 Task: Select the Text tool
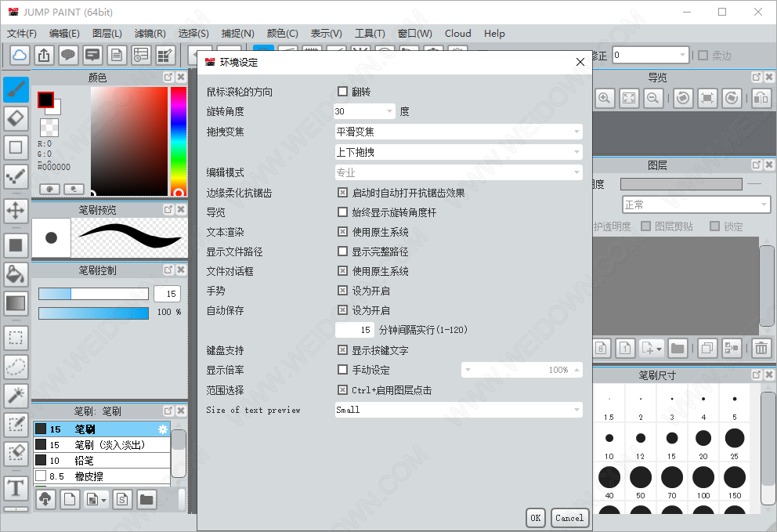pyautogui.click(x=16, y=488)
